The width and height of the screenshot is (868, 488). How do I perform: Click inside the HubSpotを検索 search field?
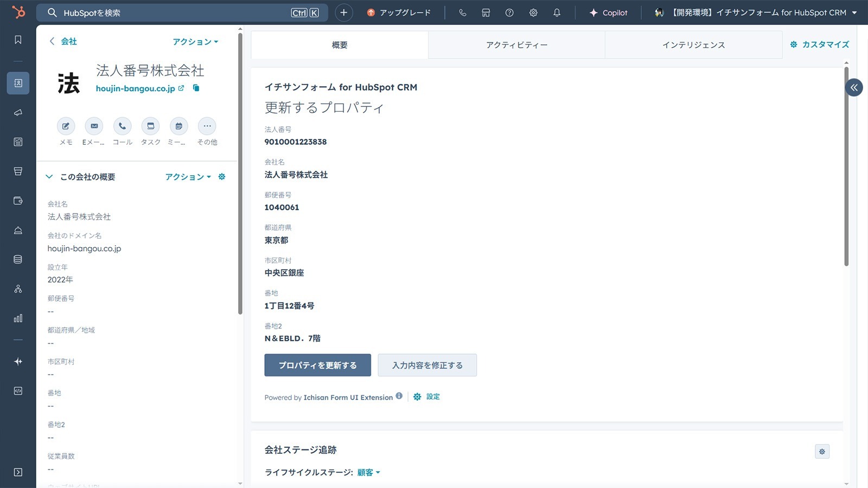click(163, 12)
